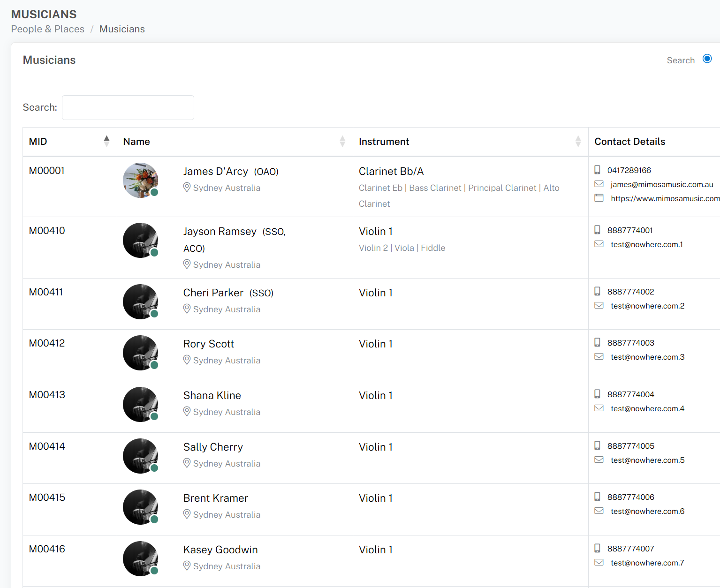Click into the Search text field
Screen dimensions: 720x588
coord(128,107)
